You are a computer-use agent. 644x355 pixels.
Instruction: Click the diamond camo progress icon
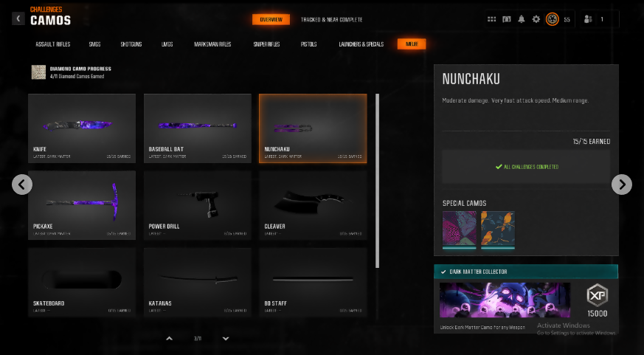coord(38,72)
